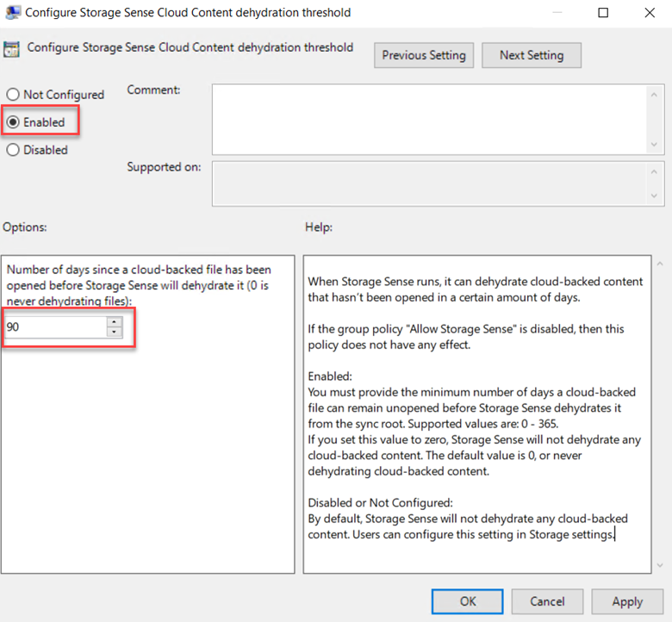Click Comment box scroll down arrow
672x622 pixels.
coord(654,145)
